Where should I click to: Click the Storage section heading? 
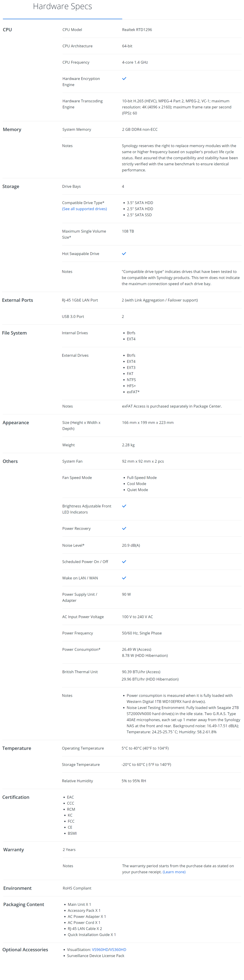click(x=11, y=186)
